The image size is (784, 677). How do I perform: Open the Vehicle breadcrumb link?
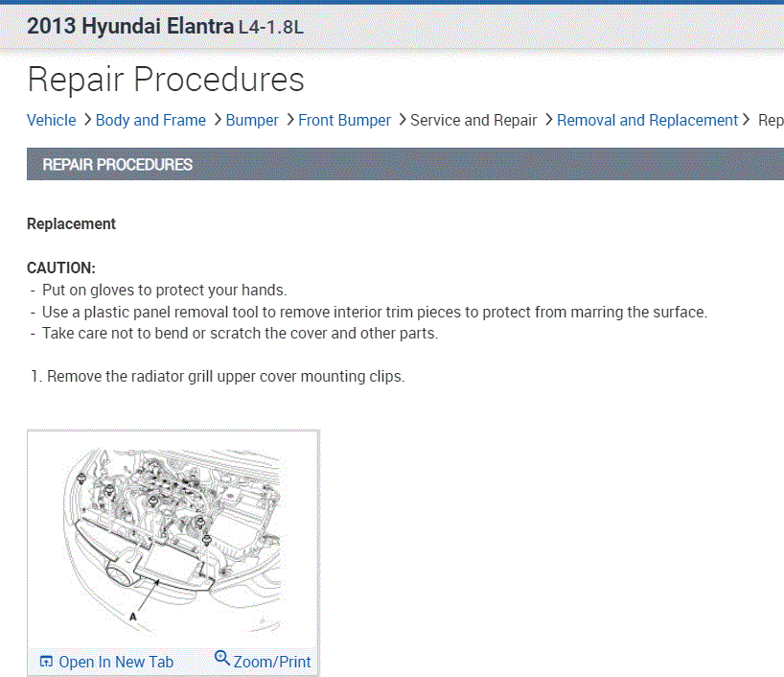pos(51,120)
